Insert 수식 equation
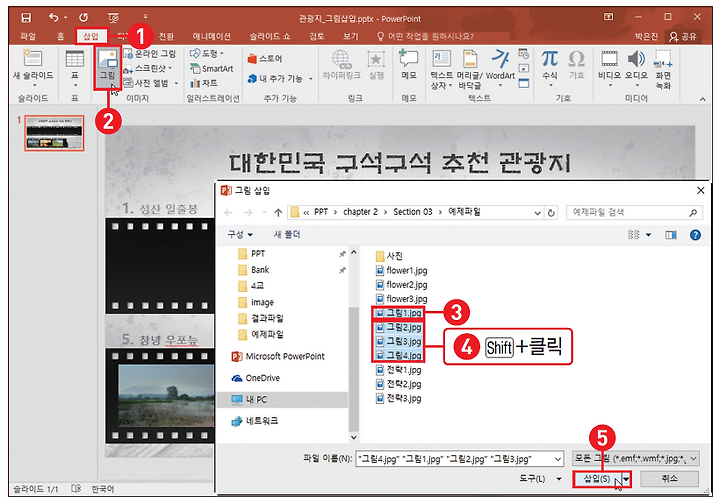This screenshot has height=504, width=720. click(x=550, y=68)
